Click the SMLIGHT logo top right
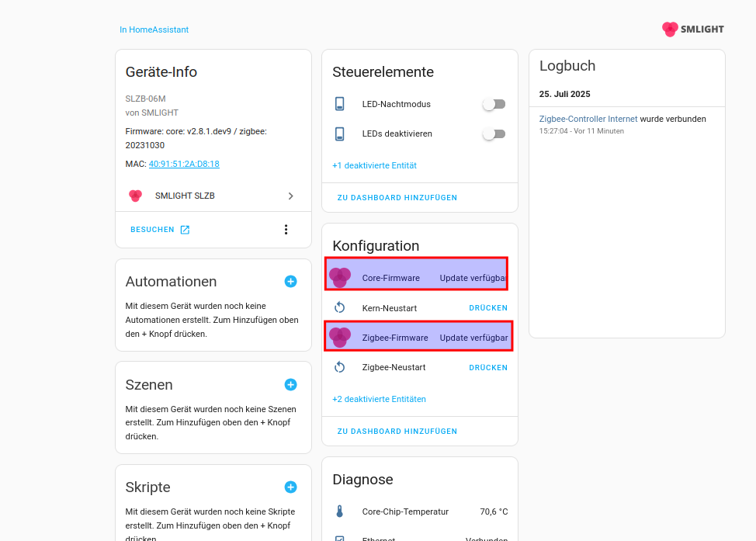Screen dimensions: 756x541 (x=692, y=29)
